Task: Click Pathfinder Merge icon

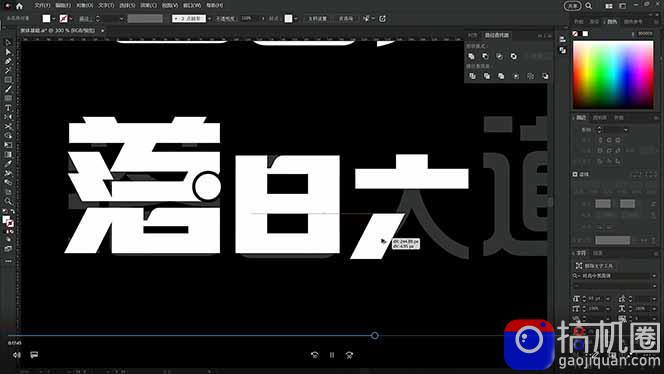Action: coord(501,76)
